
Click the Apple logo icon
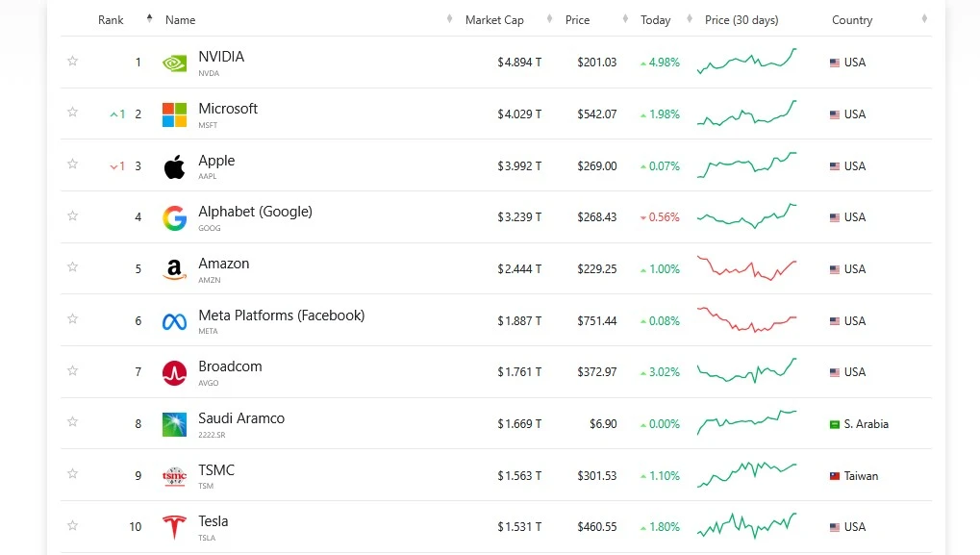coord(174,166)
